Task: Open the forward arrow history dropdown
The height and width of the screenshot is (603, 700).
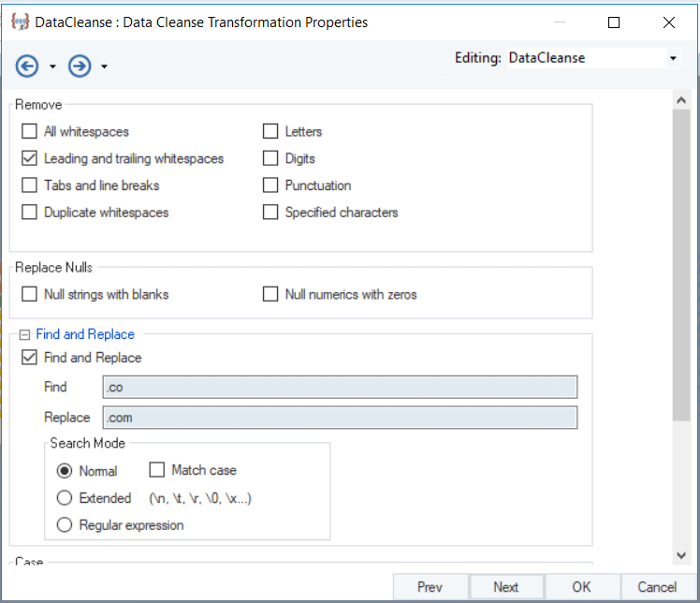Action: [104, 67]
